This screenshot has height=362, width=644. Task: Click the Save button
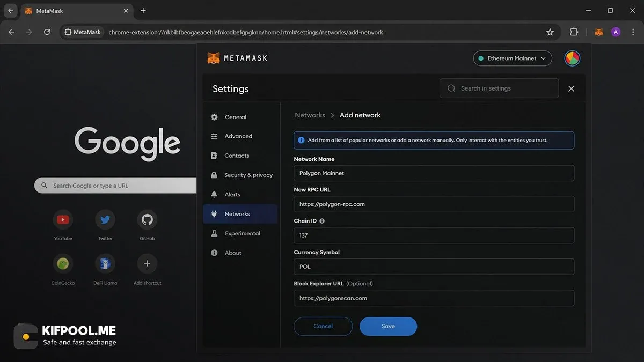tap(388, 326)
